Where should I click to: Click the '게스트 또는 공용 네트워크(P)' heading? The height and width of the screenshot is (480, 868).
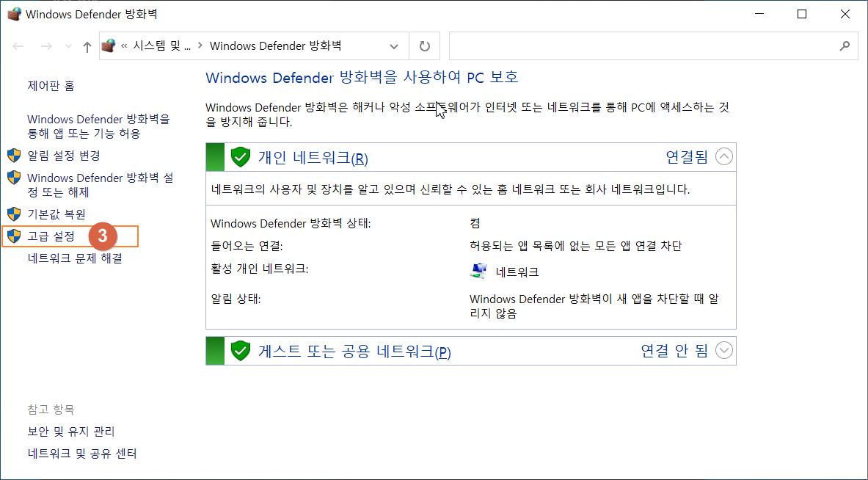[x=354, y=351]
